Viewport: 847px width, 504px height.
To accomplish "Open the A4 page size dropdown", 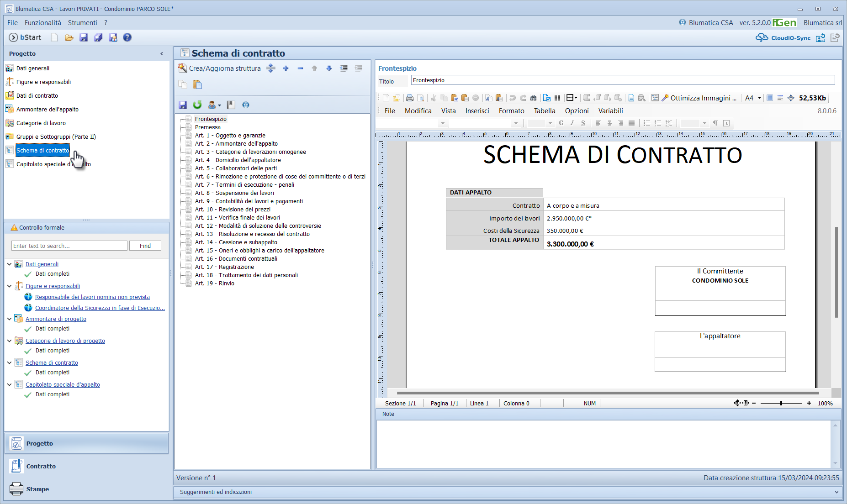I will [759, 98].
